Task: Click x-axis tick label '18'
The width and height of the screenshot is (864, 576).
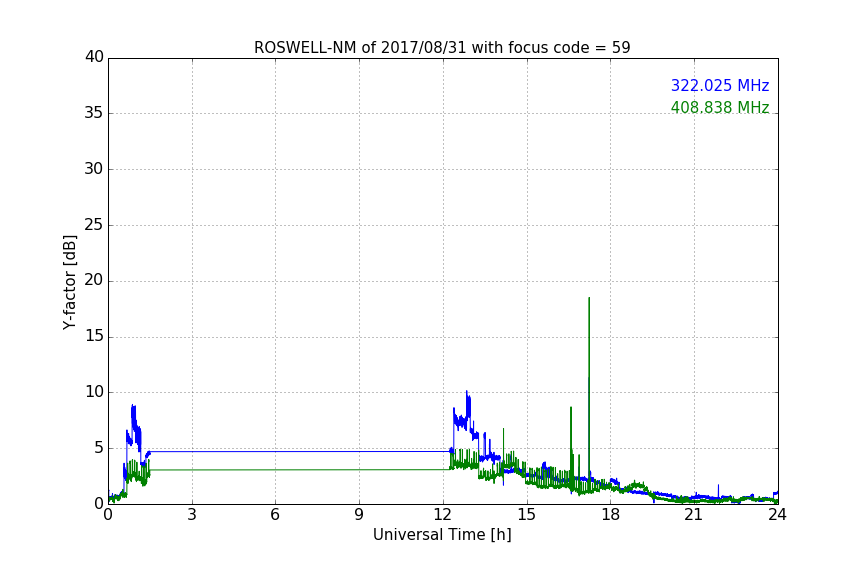Action: coord(610,515)
